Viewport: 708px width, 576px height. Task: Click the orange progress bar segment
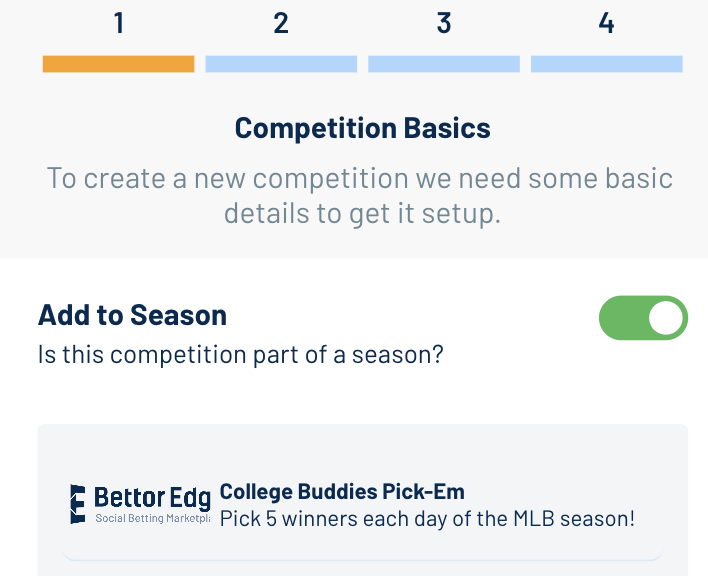pos(119,64)
